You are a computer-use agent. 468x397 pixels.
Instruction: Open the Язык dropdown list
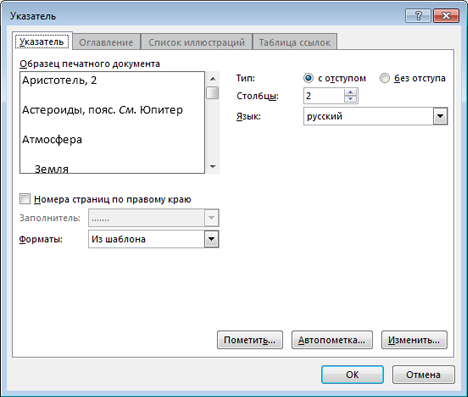coord(440,116)
